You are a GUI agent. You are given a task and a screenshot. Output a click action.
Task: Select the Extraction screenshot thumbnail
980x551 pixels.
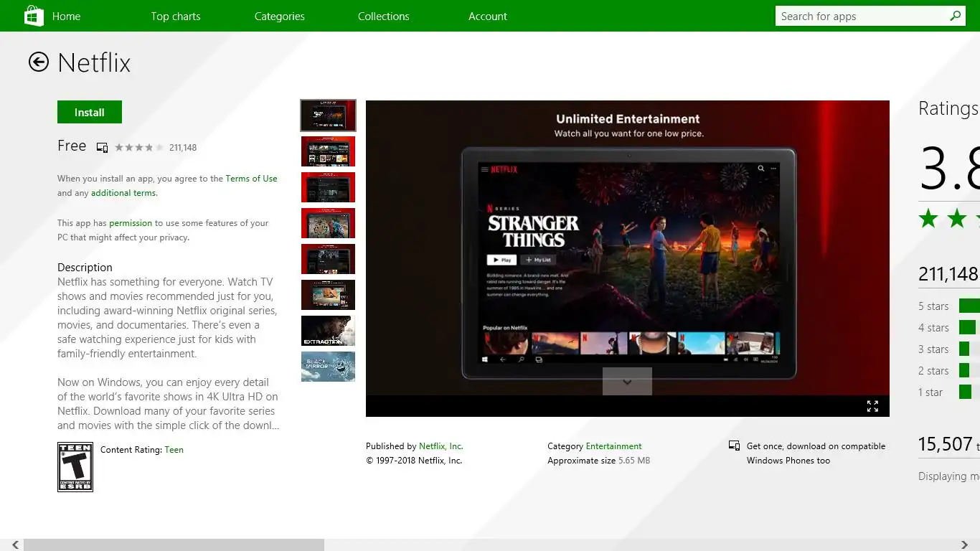328,331
